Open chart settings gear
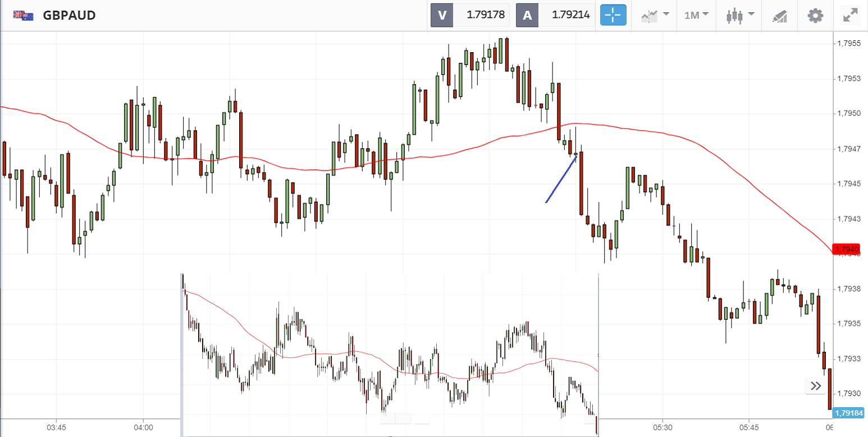Viewport: 868px width, 437px height. [815, 15]
